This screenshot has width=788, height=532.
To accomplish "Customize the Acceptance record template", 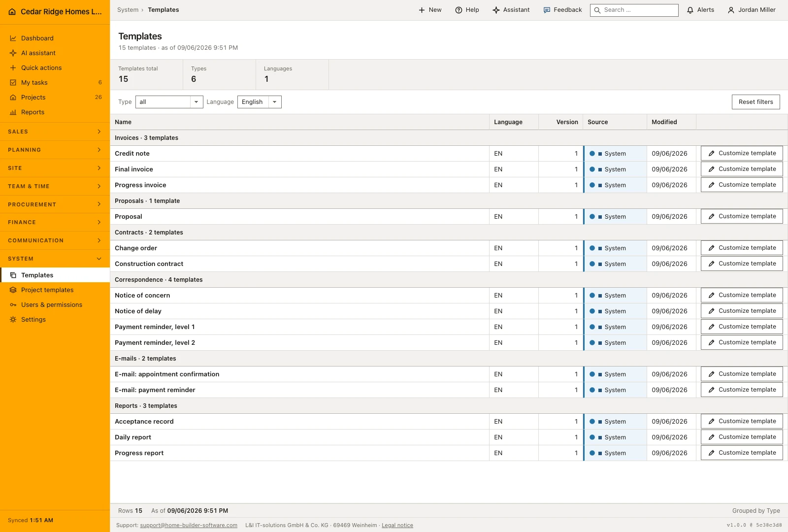I will [x=742, y=421].
